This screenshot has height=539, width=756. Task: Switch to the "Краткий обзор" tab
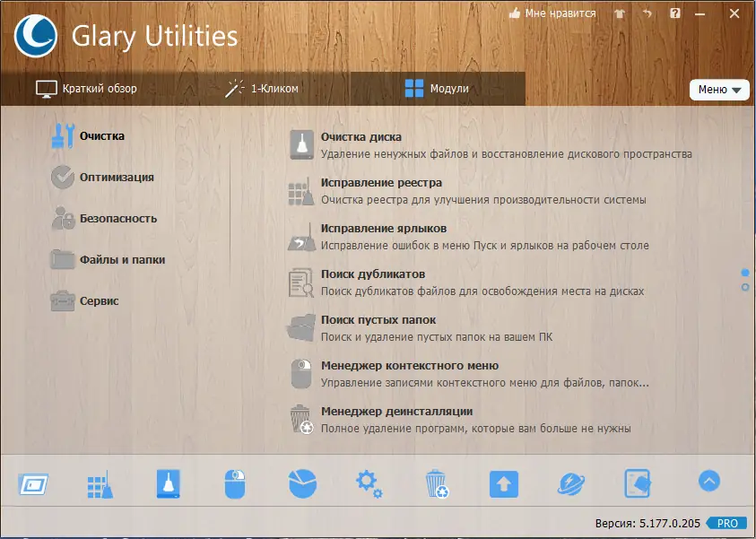pos(87,89)
